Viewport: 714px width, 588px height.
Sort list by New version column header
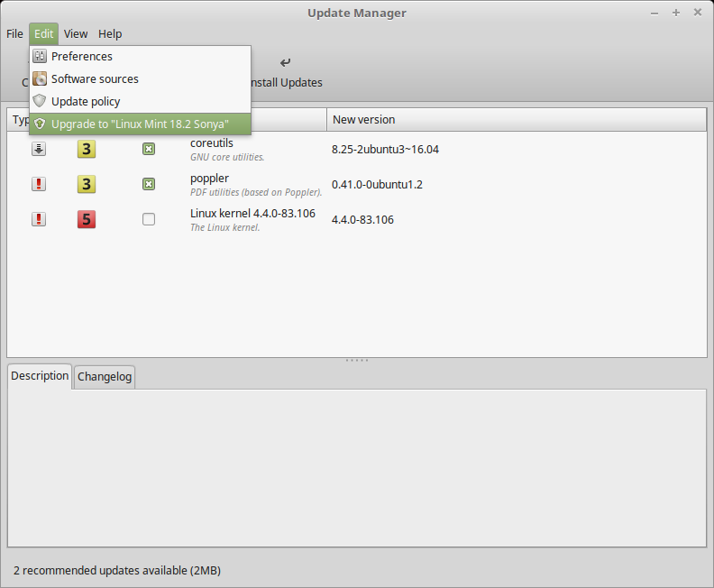coord(363,119)
